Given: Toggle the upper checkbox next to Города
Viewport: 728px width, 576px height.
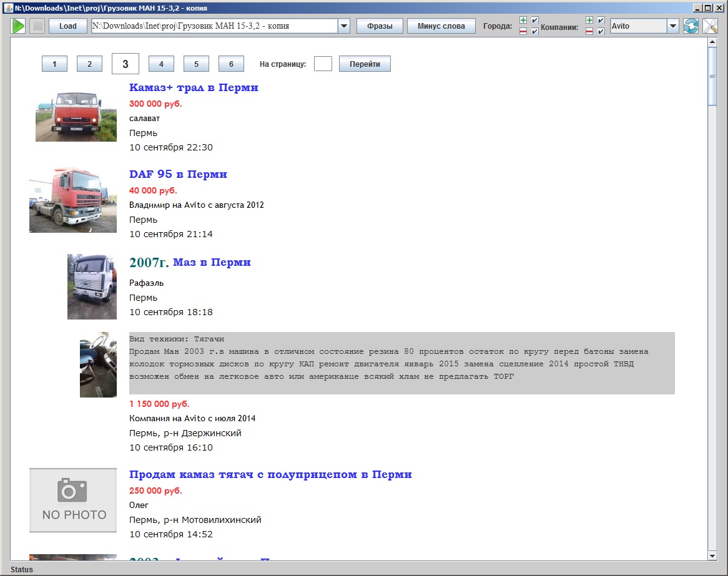Looking at the screenshot, I should pos(535,20).
